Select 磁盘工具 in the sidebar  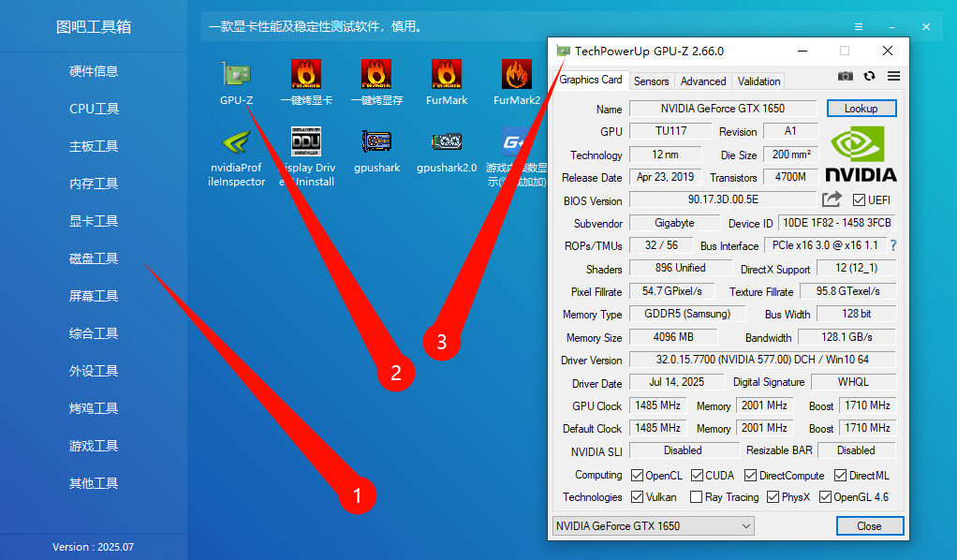pos(94,258)
